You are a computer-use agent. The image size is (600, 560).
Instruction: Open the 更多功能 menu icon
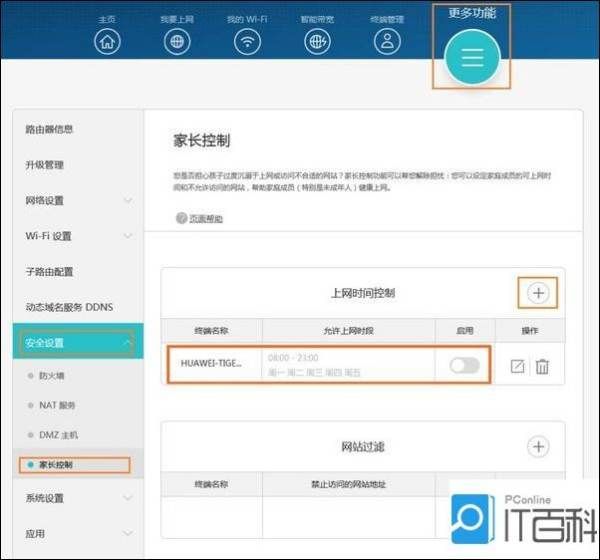pos(473,57)
